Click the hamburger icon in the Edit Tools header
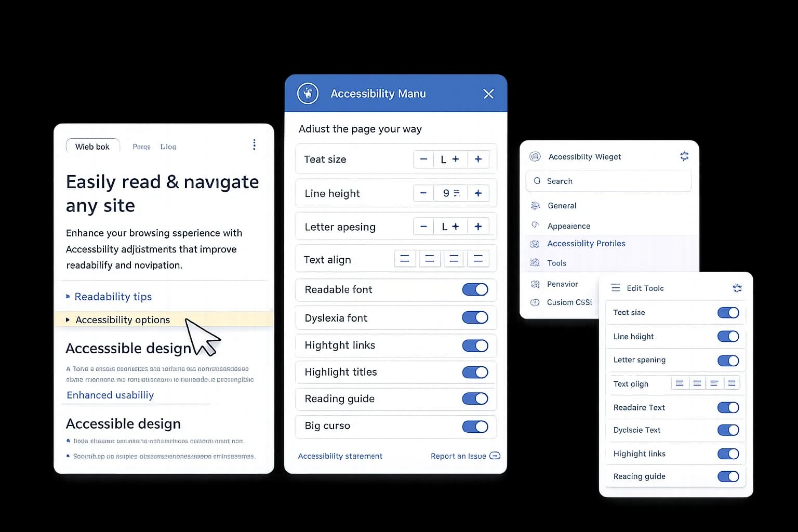The width and height of the screenshot is (798, 532). [x=616, y=288]
